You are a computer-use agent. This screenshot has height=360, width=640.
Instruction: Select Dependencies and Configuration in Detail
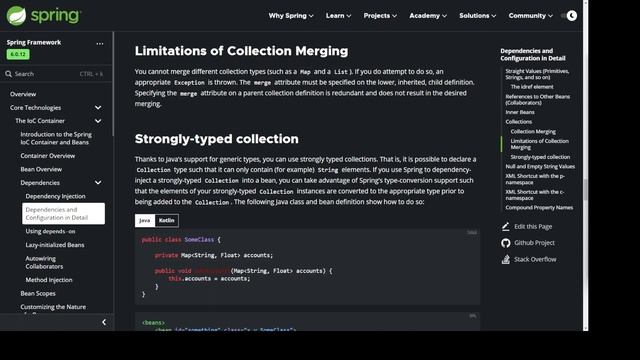click(x=63, y=213)
